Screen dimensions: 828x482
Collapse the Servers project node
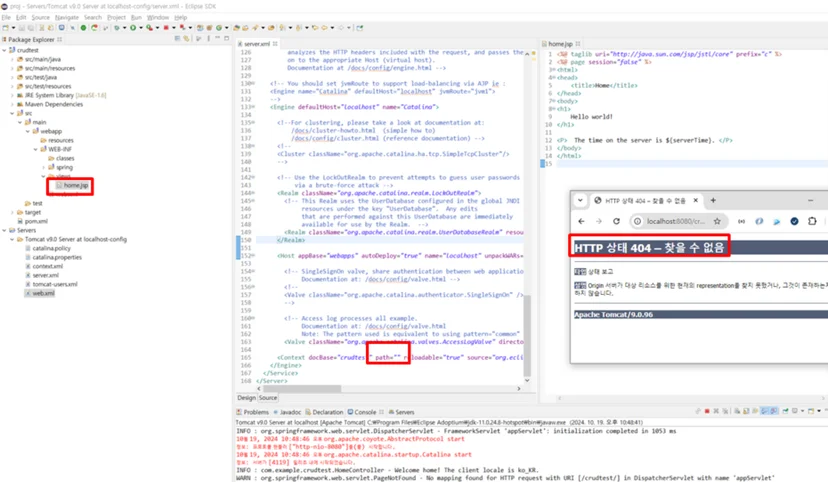[x=5, y=230]
